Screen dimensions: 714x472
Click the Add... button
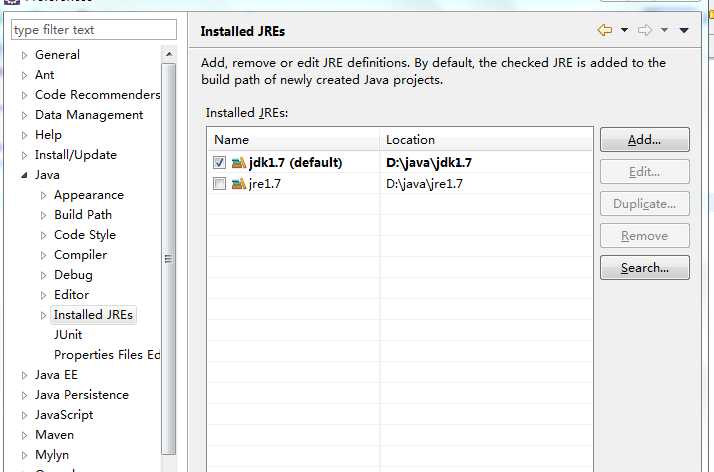point(645,139)
